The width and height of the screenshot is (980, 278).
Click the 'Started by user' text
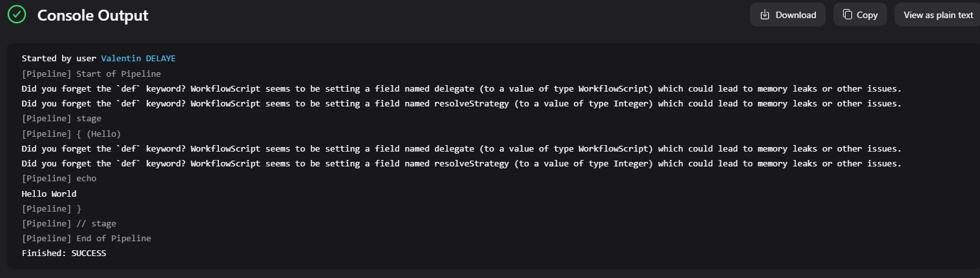(59, 58)
